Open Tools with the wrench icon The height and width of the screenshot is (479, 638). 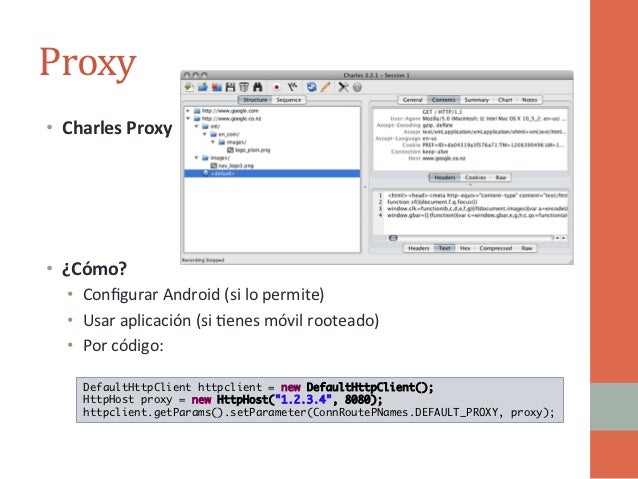click(343, 87)
